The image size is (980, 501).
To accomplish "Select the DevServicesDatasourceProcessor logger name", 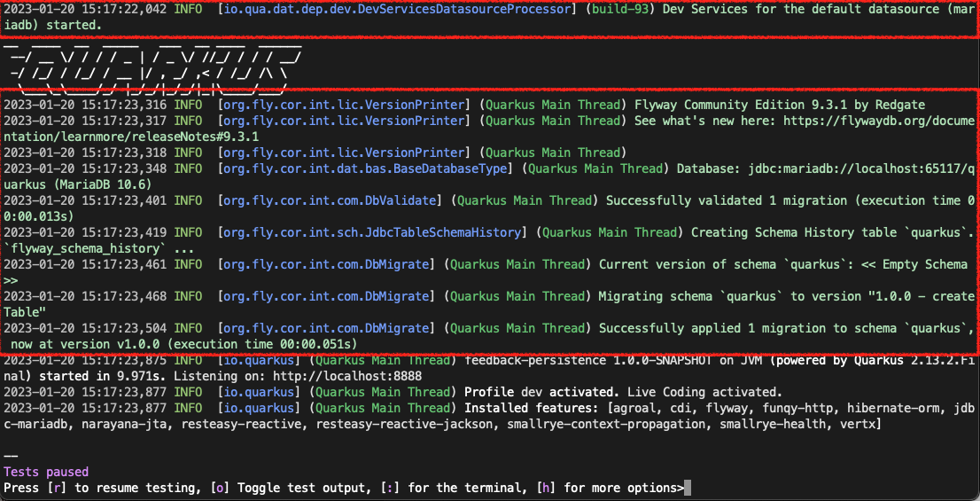I will pyautogui.click(x=400, y=7).
